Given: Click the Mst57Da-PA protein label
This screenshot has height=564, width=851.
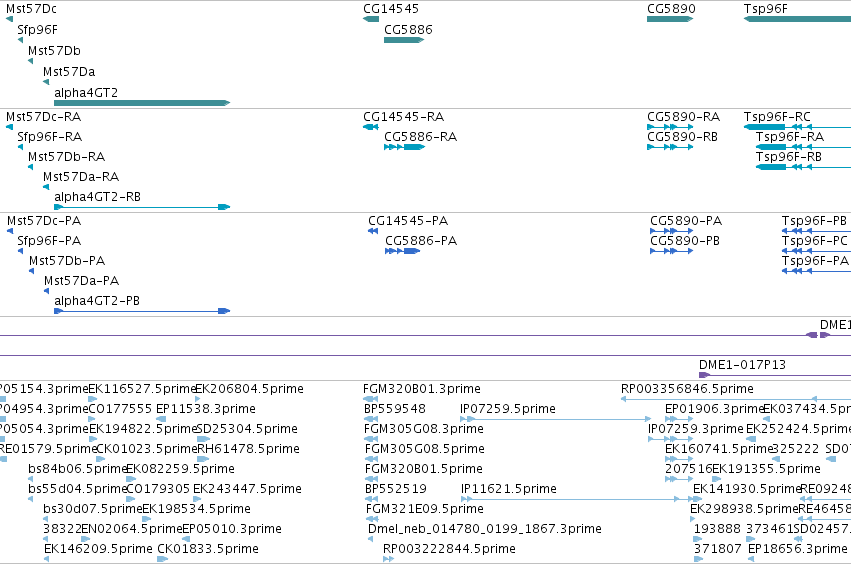Looking at the screenshot, I should (81, 281).
